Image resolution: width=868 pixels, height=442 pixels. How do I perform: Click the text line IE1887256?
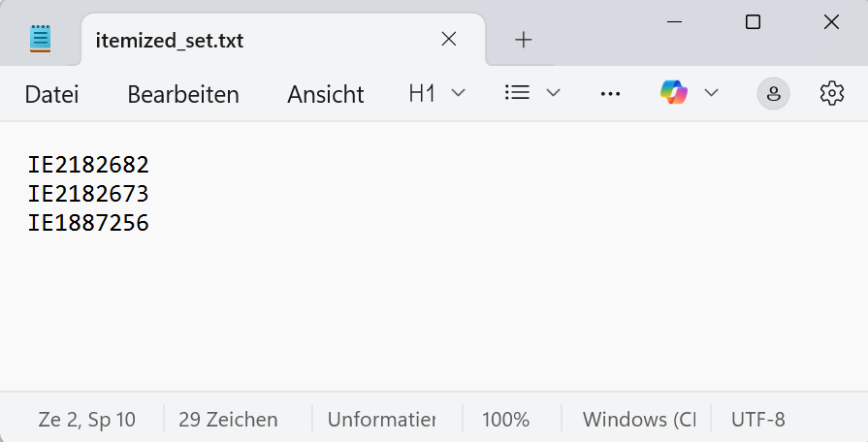pyautogui.click(x=88, y=223)
